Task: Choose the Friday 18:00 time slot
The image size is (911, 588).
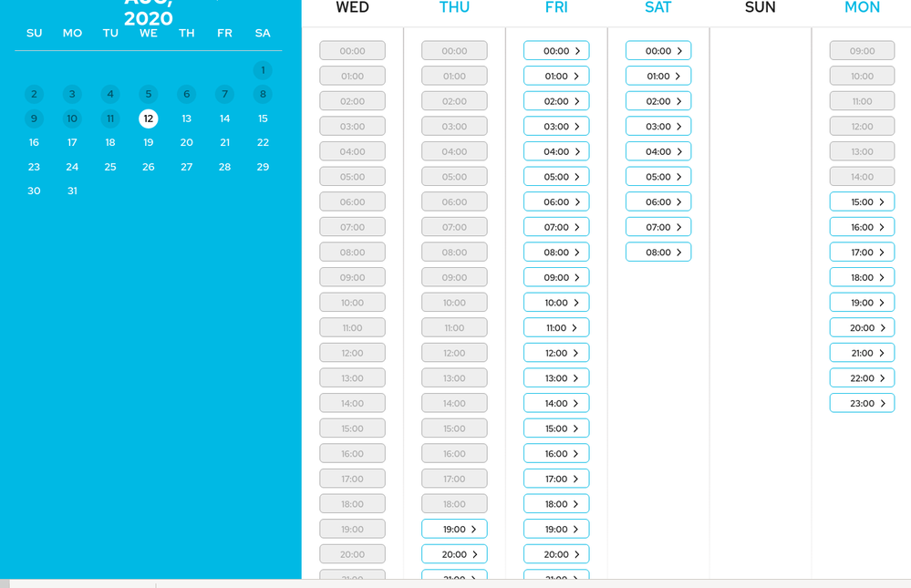Action: [x=556, y=504]
